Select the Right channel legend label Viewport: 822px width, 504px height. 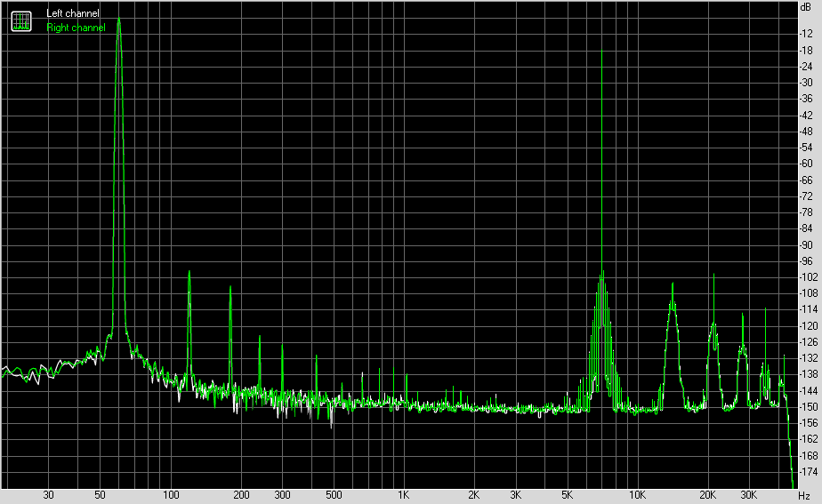point(76,28)
